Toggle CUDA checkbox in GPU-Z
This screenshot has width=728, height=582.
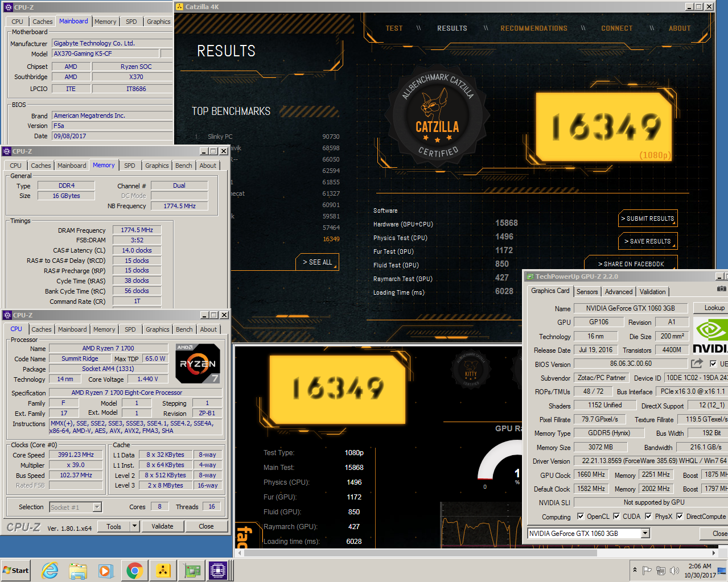616,517
